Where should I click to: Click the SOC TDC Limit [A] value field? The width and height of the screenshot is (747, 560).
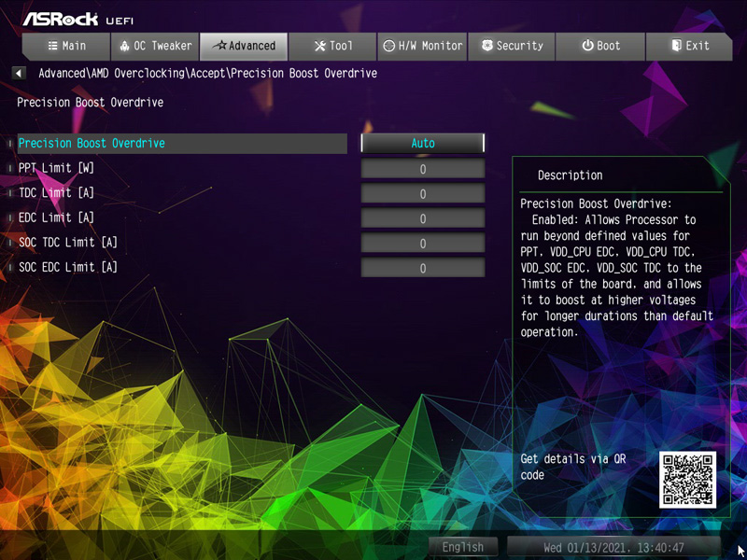point(423,243)
